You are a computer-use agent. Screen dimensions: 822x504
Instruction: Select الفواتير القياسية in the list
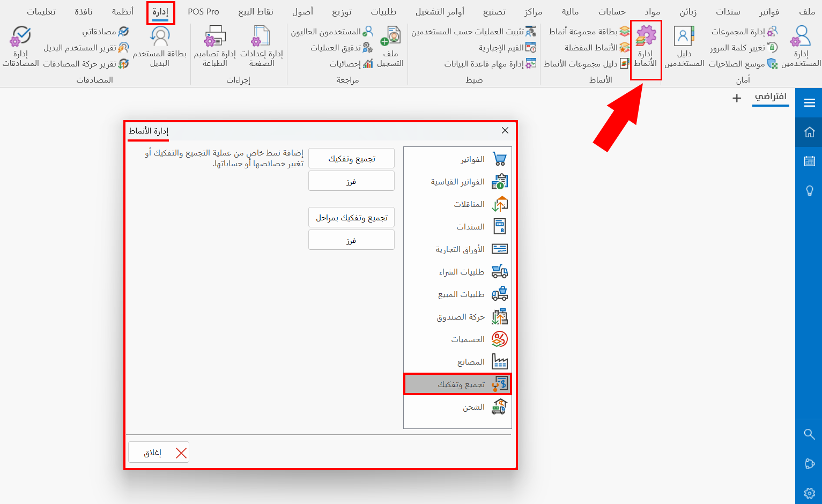457,182
